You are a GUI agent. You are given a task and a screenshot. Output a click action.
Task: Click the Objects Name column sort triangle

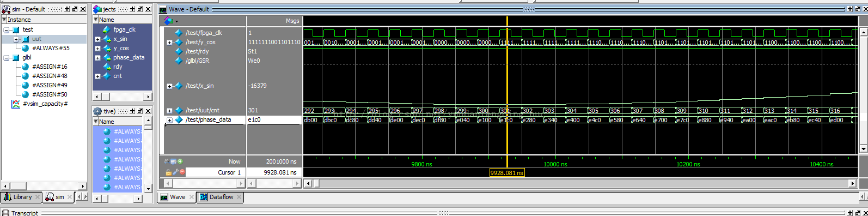click(96, 20)
